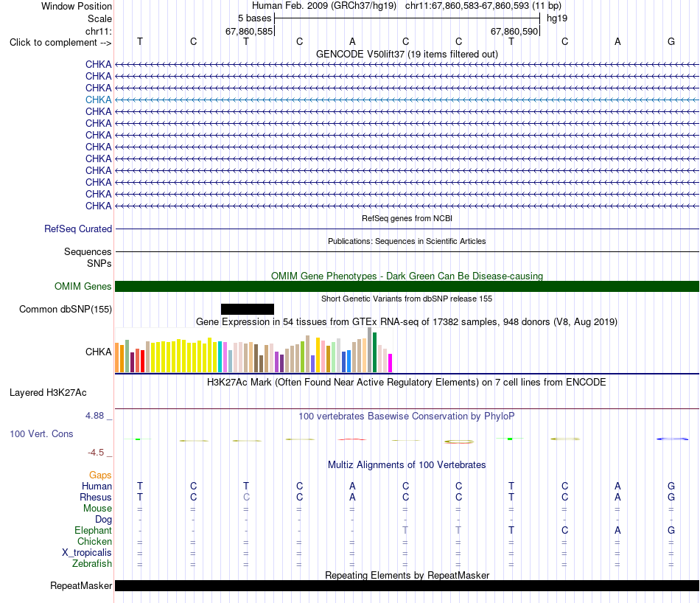Screen dimensions: 700x603
Task: Click the OMIM Genes track label
Action: [83, 286]
